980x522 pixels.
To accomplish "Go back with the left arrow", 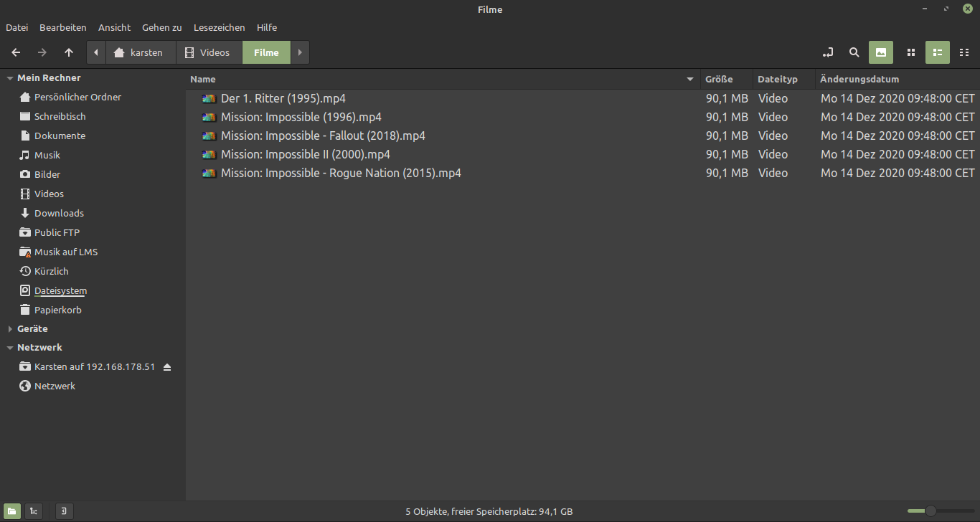I will (x=16, y=52).
